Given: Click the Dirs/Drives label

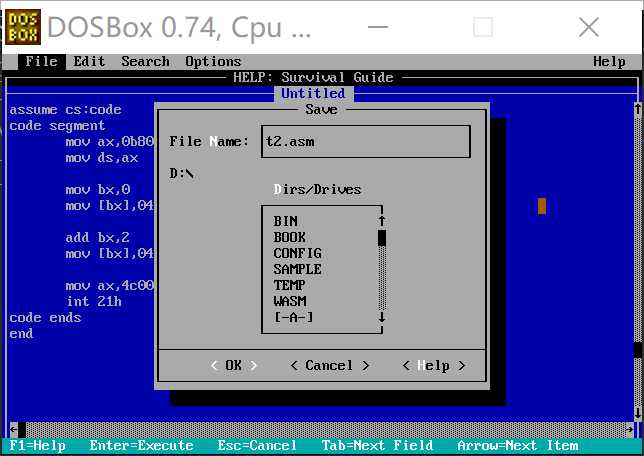Looking at the screenshot, I should pos(317,189).
